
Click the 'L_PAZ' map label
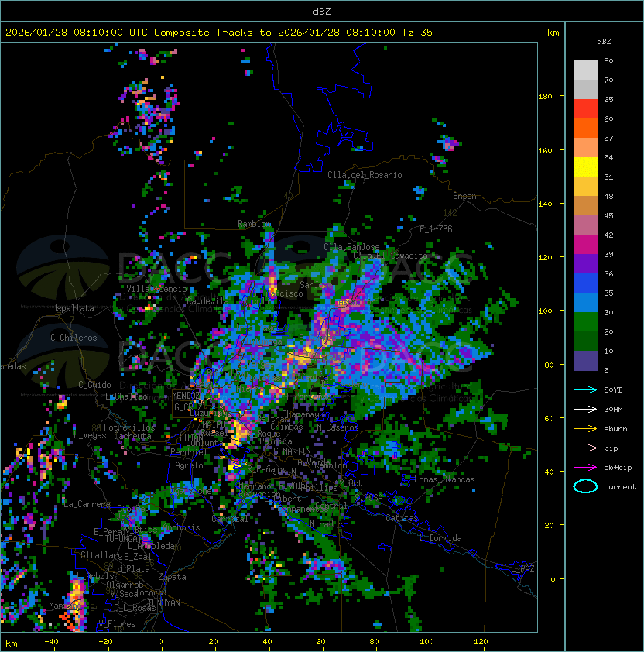click(x=522, y=569)
